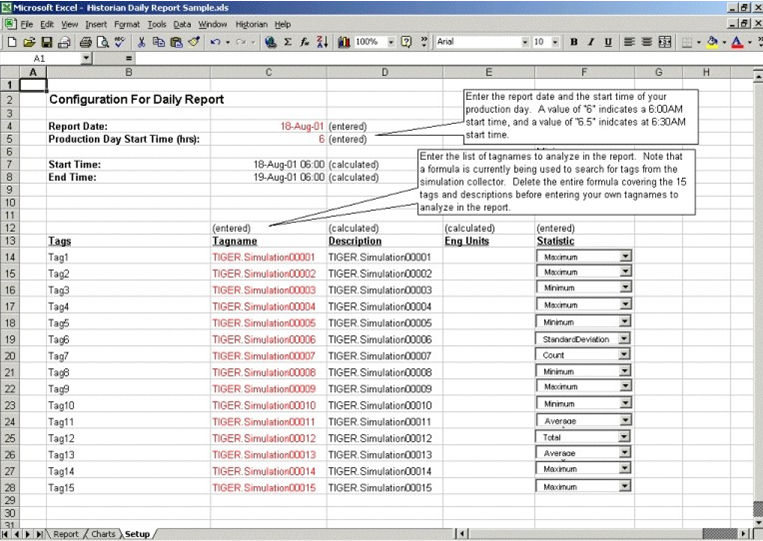Click the horizontal scrollbar left arrow
This screenshot has height=541, width=763.
[462, 534]
